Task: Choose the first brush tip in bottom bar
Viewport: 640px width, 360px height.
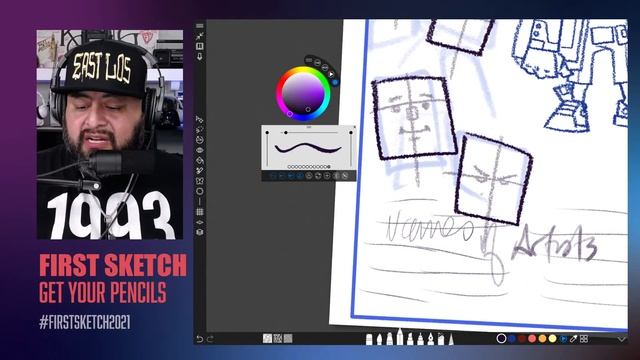Action: pos(369,339)
